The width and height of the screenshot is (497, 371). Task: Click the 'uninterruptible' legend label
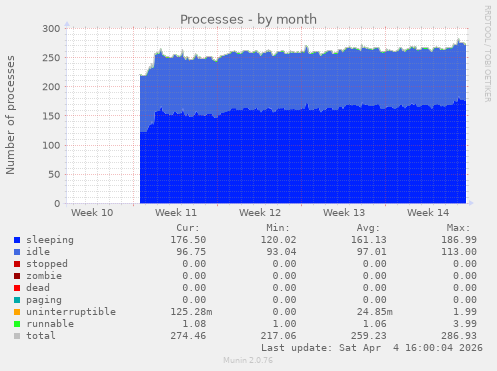point(71,312)
